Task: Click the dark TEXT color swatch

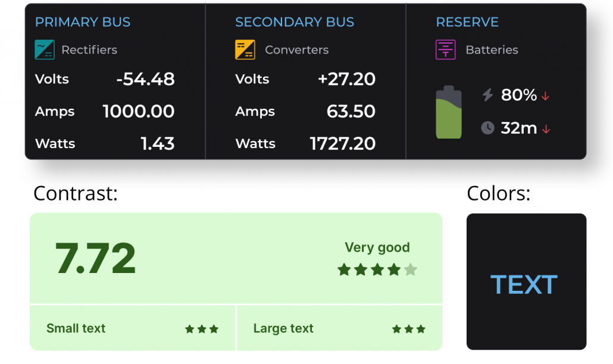Action: pos(526,281)
